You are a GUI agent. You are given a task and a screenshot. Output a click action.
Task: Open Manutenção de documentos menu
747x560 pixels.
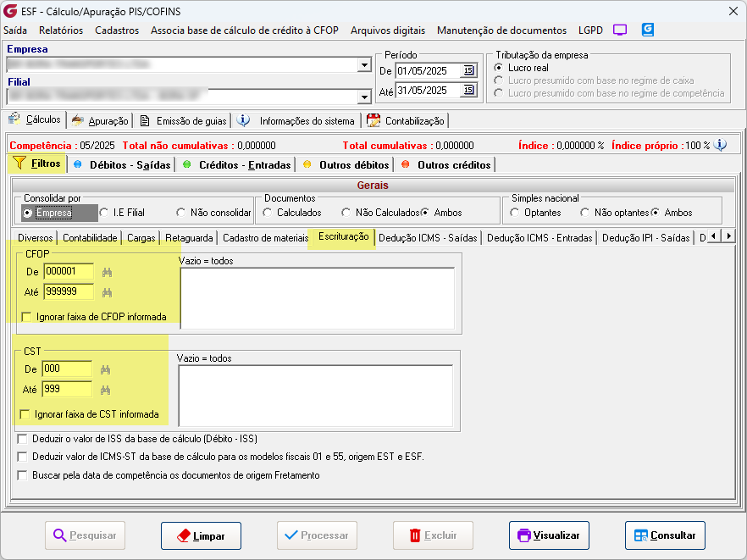click(501, 30)
